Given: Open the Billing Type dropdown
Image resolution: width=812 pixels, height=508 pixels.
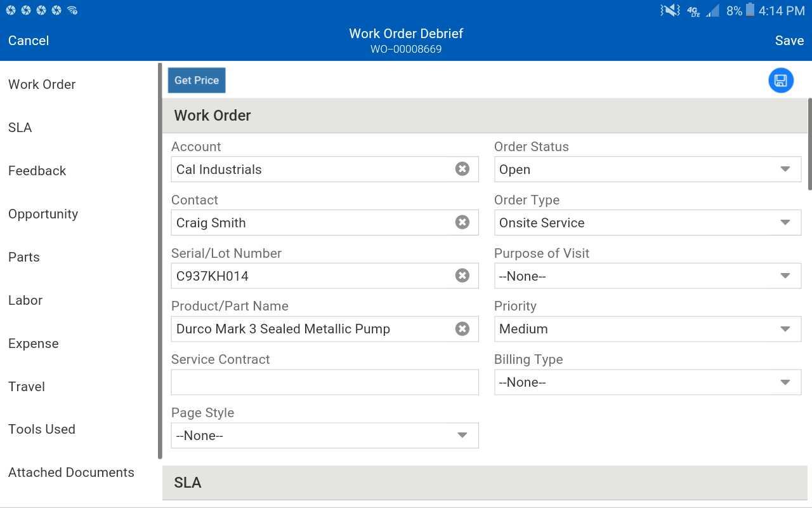Looking at the screenshot, I should coord(648,382).
